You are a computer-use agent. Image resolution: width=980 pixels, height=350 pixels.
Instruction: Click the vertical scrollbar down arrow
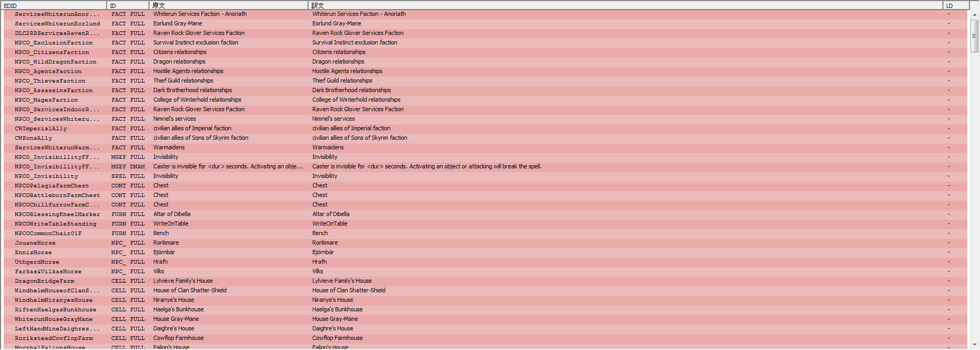click(974, 345)
